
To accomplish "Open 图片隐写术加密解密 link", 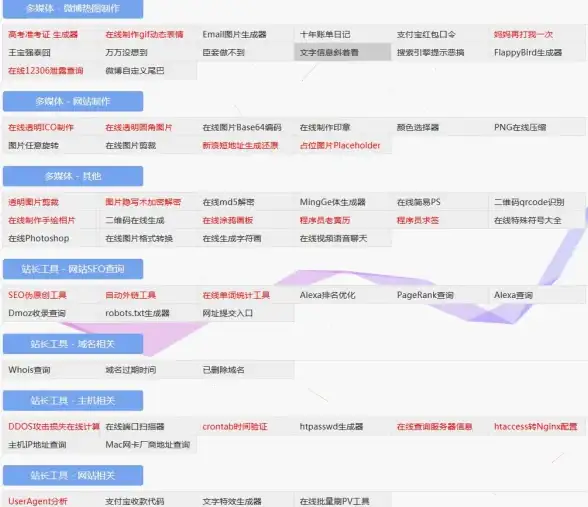I will tap(143, 202).
